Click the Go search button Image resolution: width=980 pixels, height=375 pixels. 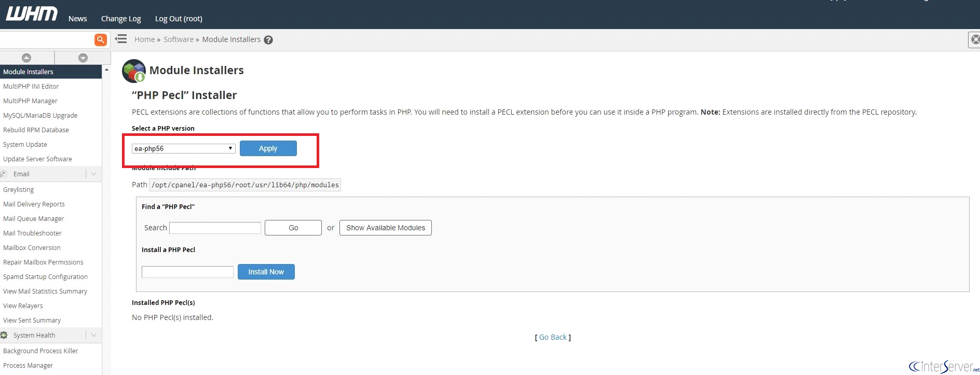(x=293, y=228)
